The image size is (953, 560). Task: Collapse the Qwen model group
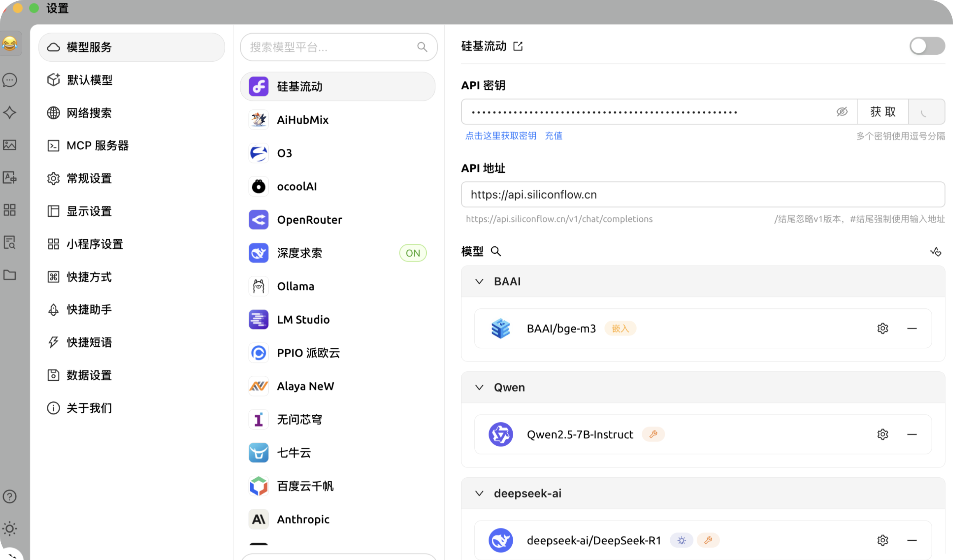coord(479,387)
